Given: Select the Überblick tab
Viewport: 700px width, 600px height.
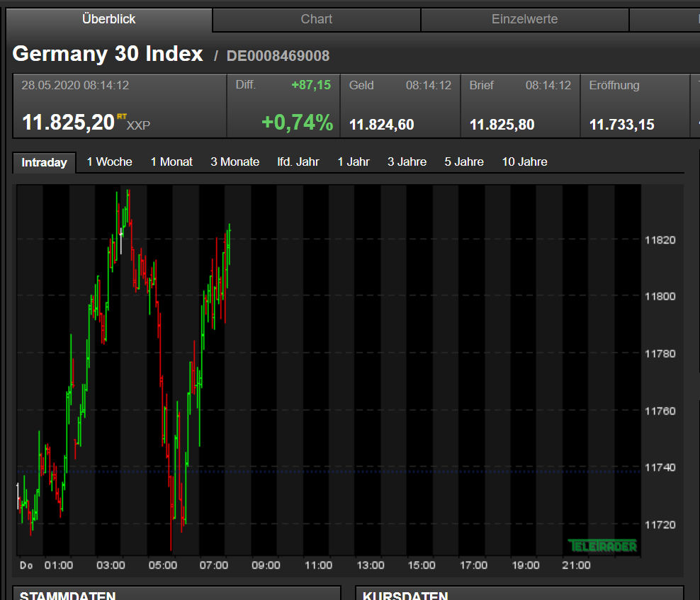Looking at the screenshot, I should 108,19.
